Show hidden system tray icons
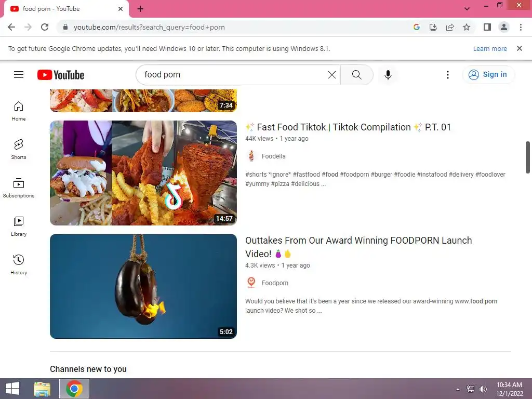 [458, 389]
